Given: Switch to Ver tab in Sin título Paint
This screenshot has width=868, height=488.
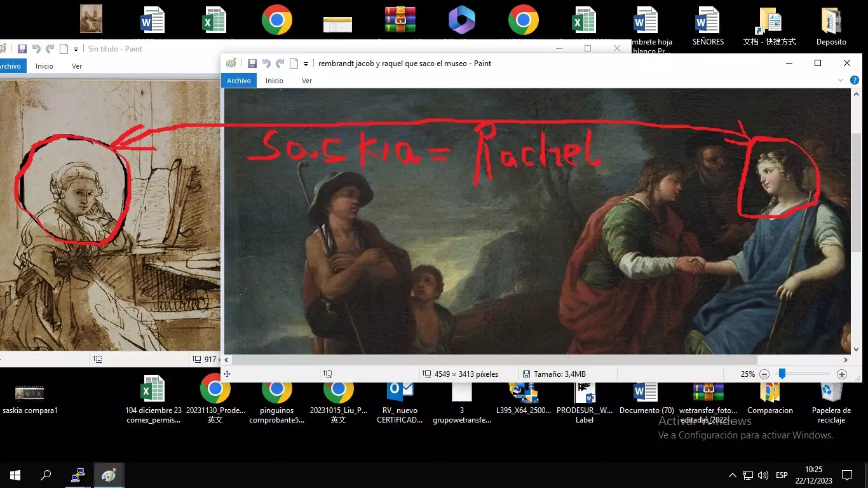Looking at the screenshot, I should click(77, 66).
